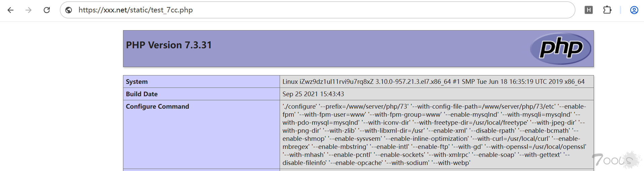
Task: Click the './configure' text
Action: tap(299, 106)
